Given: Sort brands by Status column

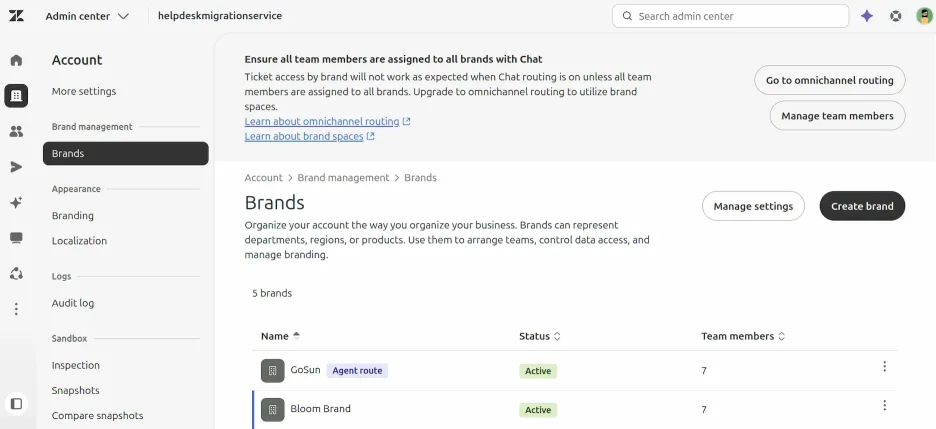Looking at the screenshot, I should (x=540, y=336).
